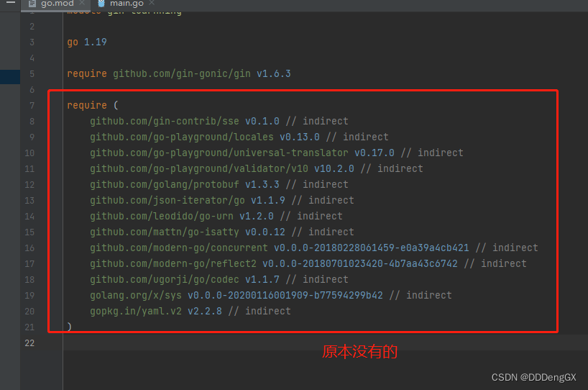Click the golang.org/x/sys dependency line
Image resolution: width=588 pixels, height=390 pixels.
(x=271, y=296)
